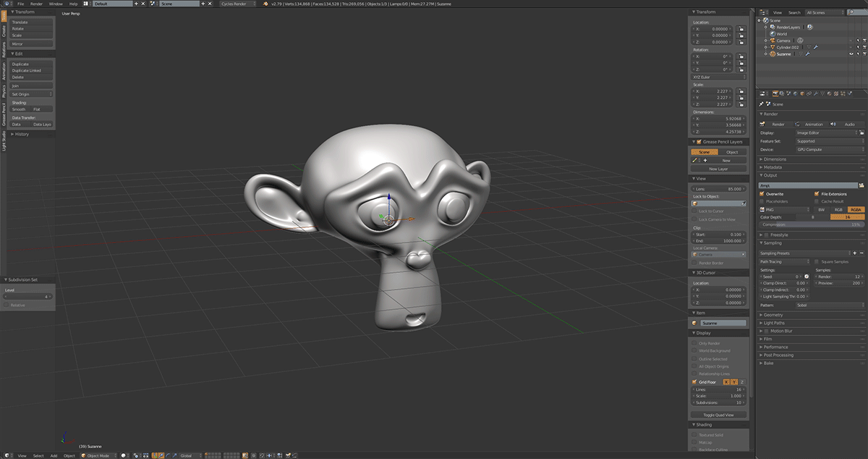Disable the Overwrite checkbox
The width and height of the screenshot is (868, 459).
click(762, 194)
